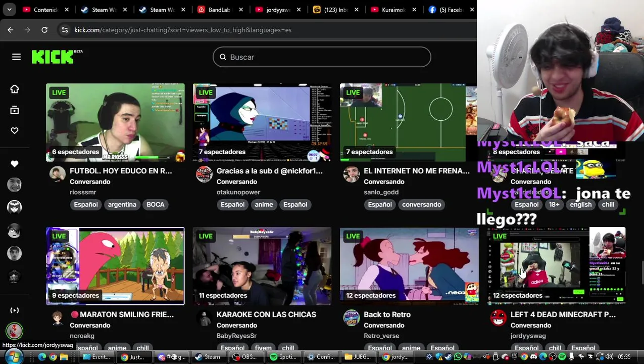This screenshot has height=364, width=644.
Task: Open jordyyswag red face avatar
Action: (499, 318)
